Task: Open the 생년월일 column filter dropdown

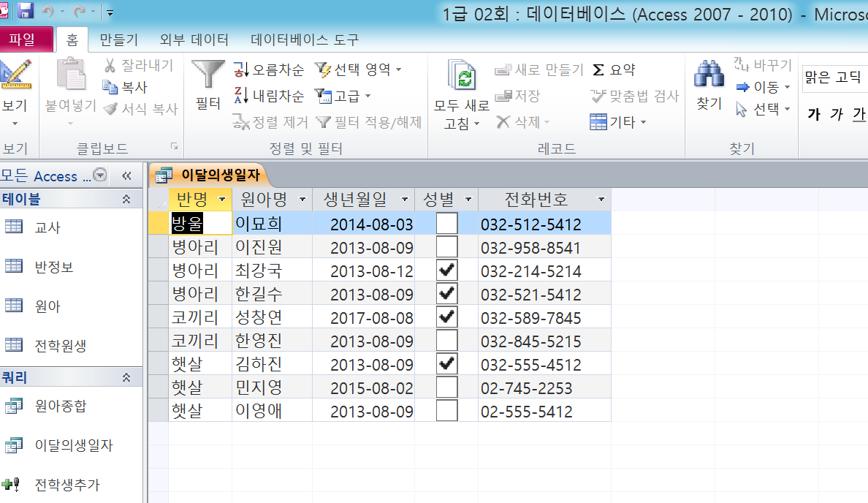Action: [x=404, y=200]
